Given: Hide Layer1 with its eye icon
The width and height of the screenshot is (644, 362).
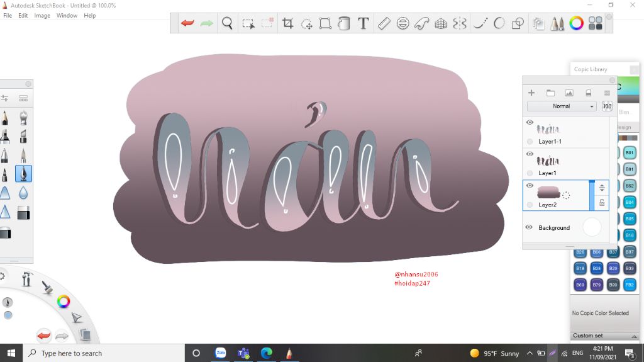Looking at the screenshot, I should (x=530, y=154).
